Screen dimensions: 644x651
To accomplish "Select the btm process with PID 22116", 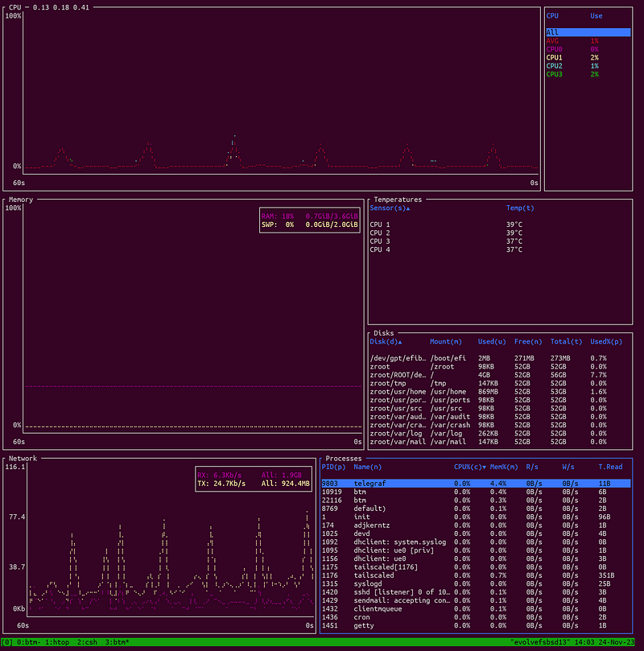I will (x=476, y=501).
